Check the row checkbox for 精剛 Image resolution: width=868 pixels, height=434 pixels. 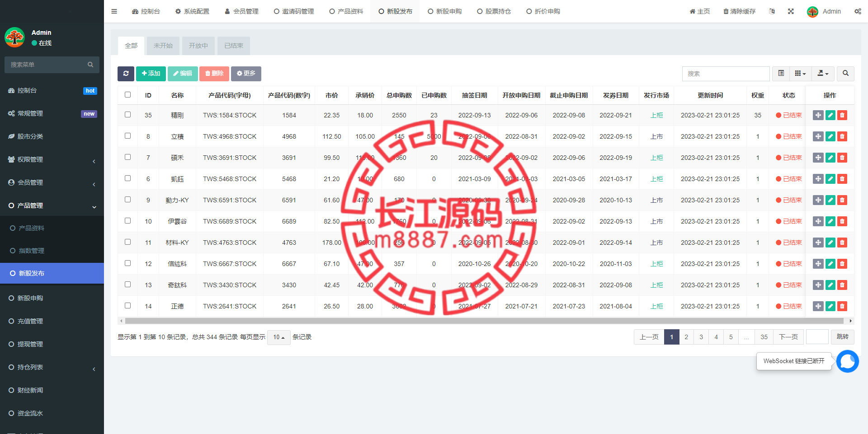[127, 115]
